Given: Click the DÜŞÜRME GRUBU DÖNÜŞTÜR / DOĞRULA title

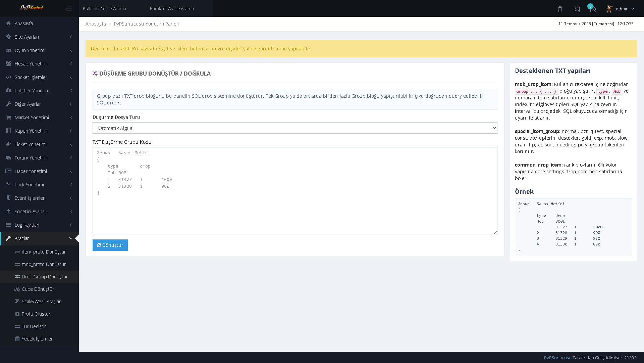Looking at the screenshot, I should [x=155, y=74].
